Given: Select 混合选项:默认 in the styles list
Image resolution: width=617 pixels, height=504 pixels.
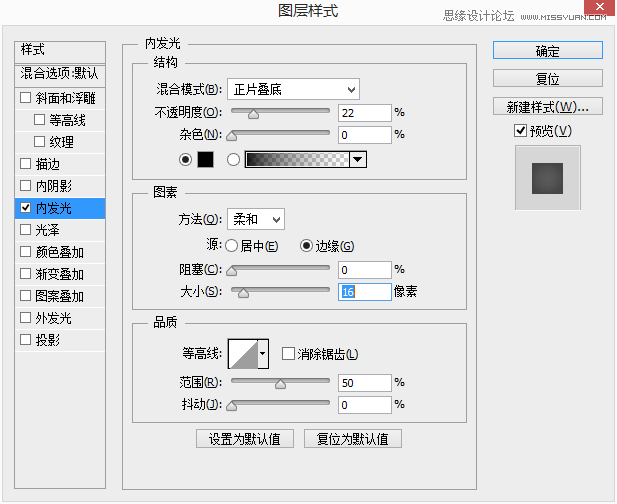Looking at the screenshot, I should [x=60, y=75].
